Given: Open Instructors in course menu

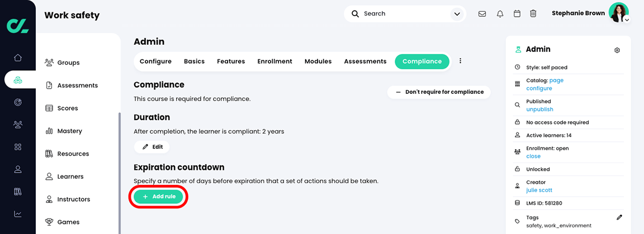Looking at the screenshot, I should [67, 199].
